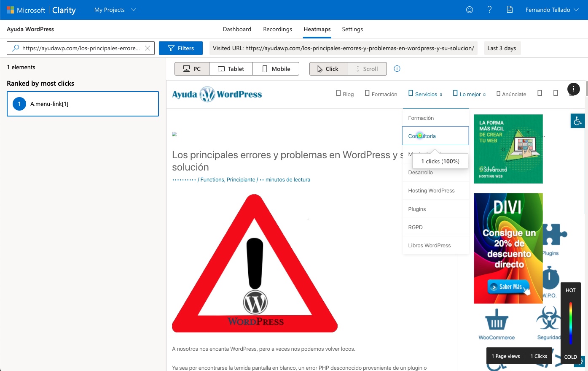This screenshot has width=588, height=371.
Task: Switch heatmap view to PC
Action: pos(192,69)
